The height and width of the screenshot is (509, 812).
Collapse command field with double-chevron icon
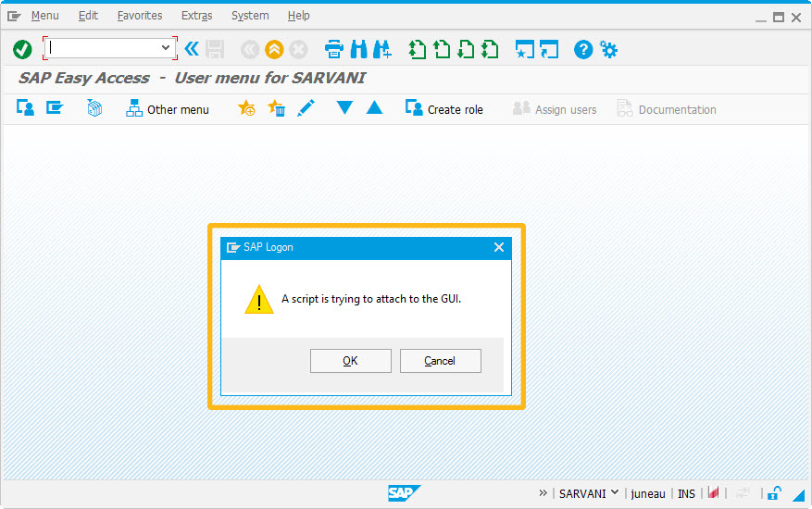[x=193, y=49]
